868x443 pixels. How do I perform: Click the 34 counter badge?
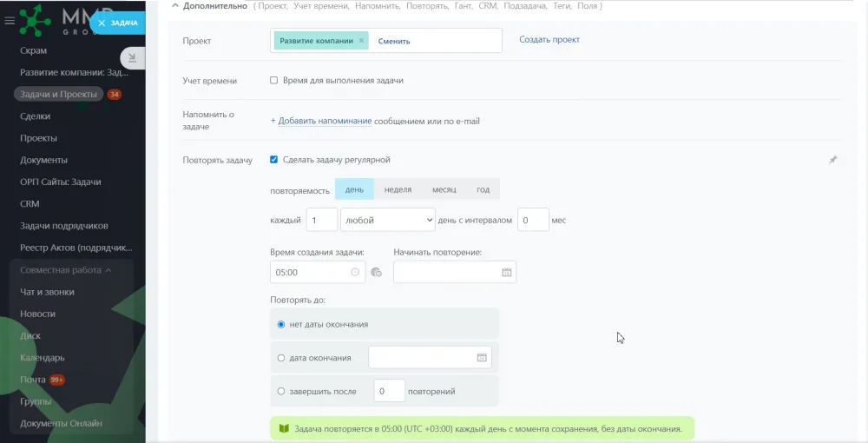coord(114,94)
